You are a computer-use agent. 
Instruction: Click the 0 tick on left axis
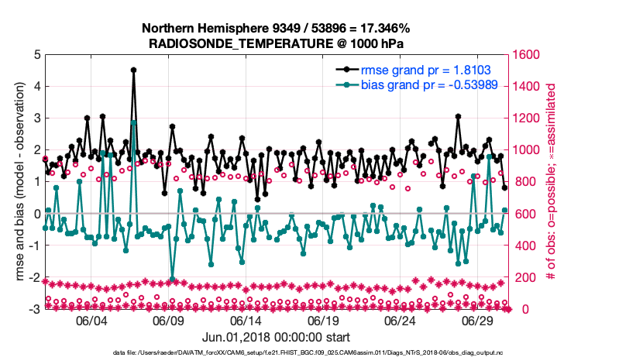[x=36, y=214]
